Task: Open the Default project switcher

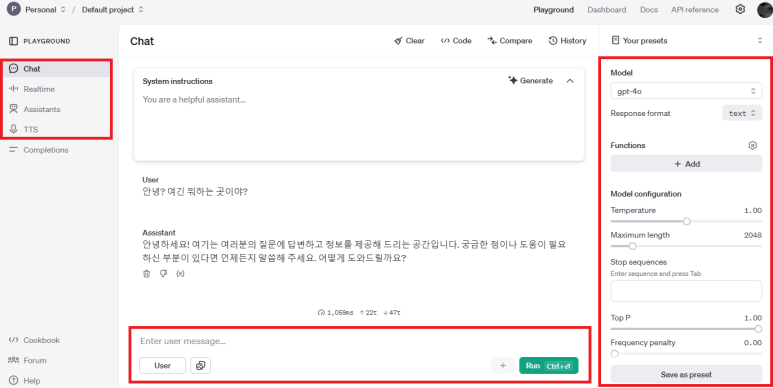Action: [x=113, y=9]
